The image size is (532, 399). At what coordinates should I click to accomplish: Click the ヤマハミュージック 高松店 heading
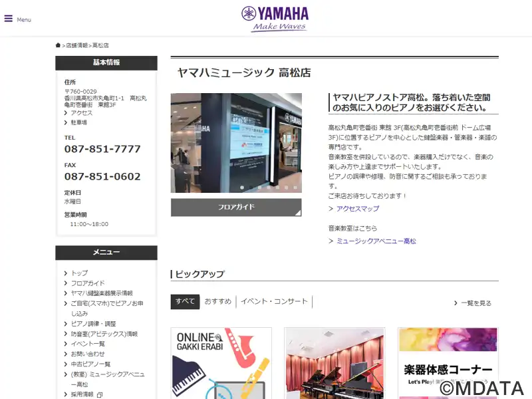coord(244,72)
